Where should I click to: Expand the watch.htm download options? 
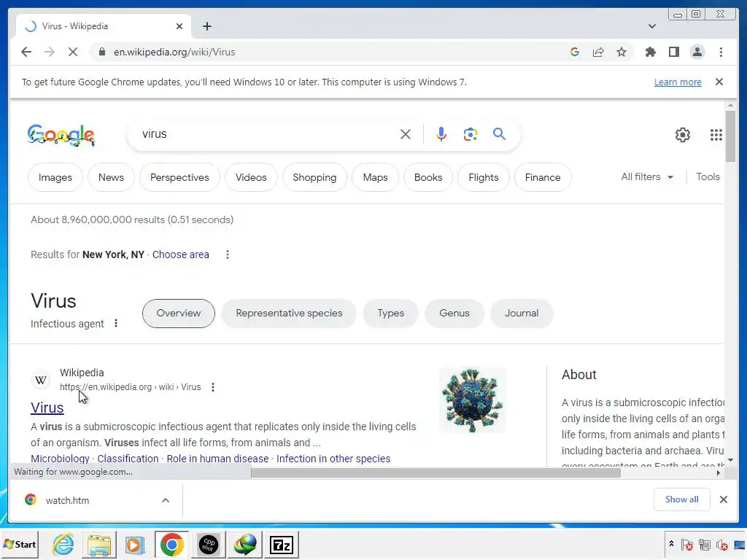[x=166, y=500]
